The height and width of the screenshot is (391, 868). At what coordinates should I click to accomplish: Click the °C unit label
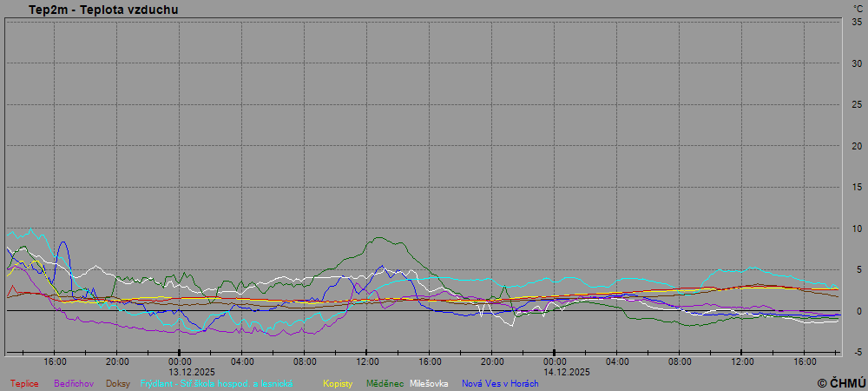click(858, 9)
